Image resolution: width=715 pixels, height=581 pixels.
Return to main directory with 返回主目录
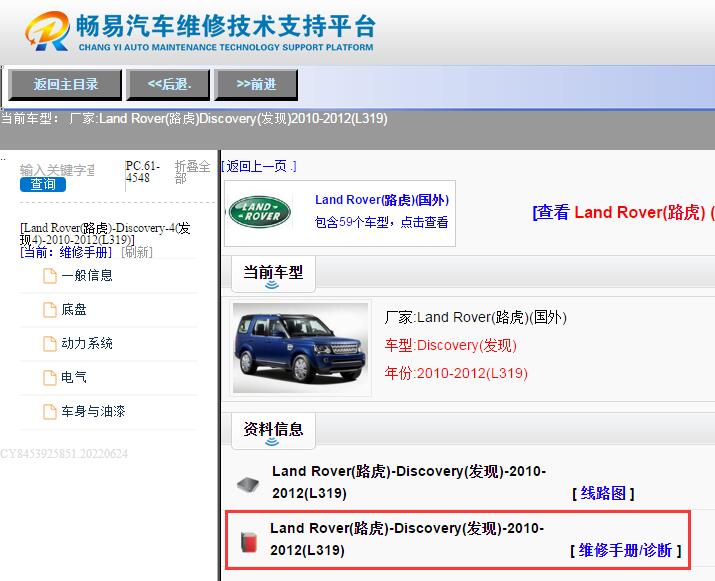(65, 84)
